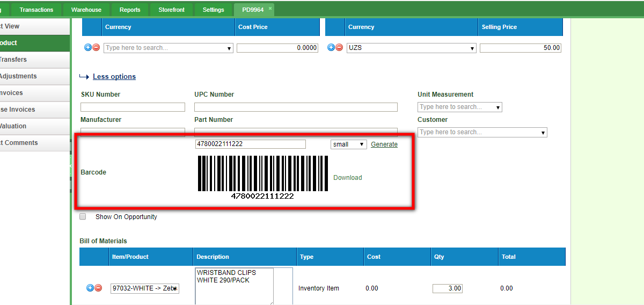Remove the UZS selling price row
This screenshot has height=305, width=644.
[x=339, y=48]
